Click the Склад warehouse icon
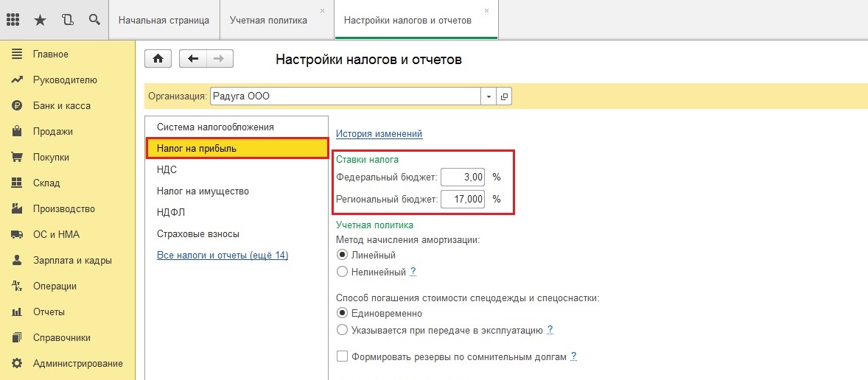The image size is (868, 380). [x=17, y=183]
